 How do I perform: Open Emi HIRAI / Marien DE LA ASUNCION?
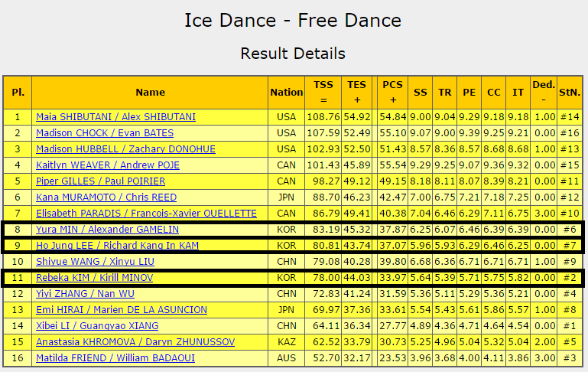pyautogui.click(x=122, y=310)
